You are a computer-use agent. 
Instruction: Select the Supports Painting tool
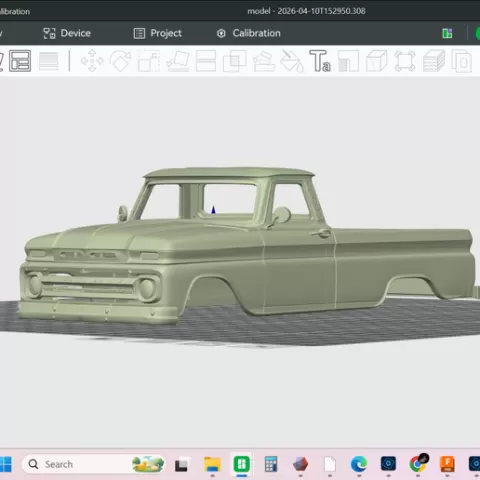coord(264,61)
